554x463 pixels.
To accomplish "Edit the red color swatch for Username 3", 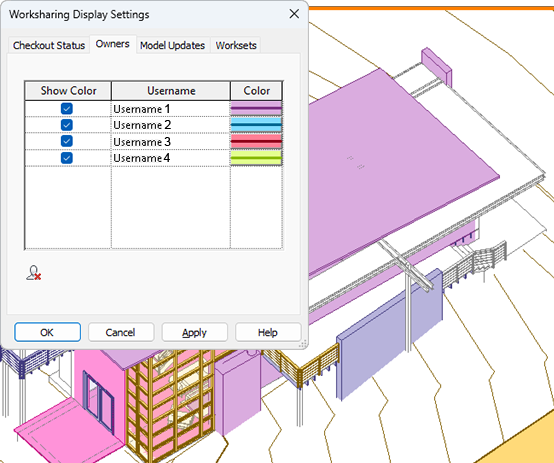I will 256,141.
